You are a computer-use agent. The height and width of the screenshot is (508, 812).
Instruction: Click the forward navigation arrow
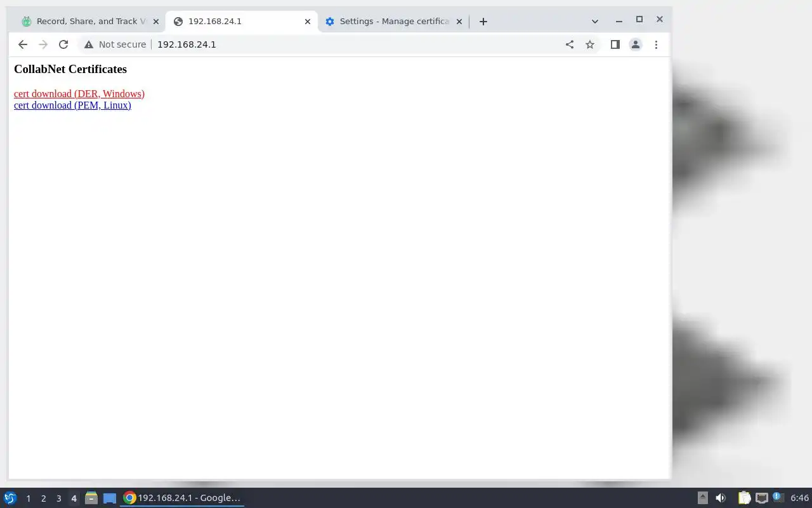[43, 44]
